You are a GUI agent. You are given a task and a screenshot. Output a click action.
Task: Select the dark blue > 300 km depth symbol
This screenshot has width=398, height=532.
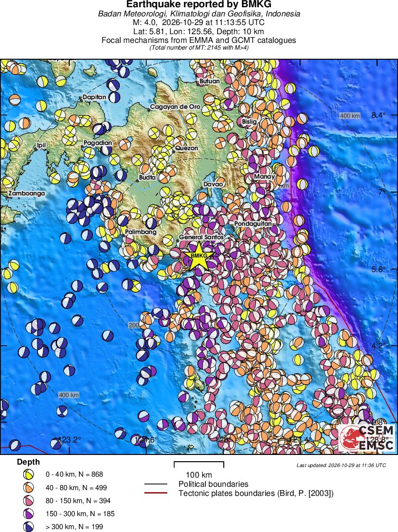[x=28, y=527]
